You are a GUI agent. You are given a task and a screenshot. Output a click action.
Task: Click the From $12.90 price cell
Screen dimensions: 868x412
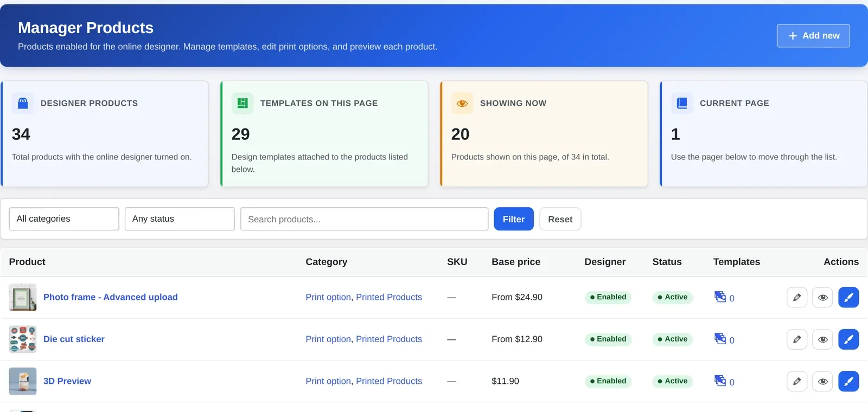click(x=517, y=339)
